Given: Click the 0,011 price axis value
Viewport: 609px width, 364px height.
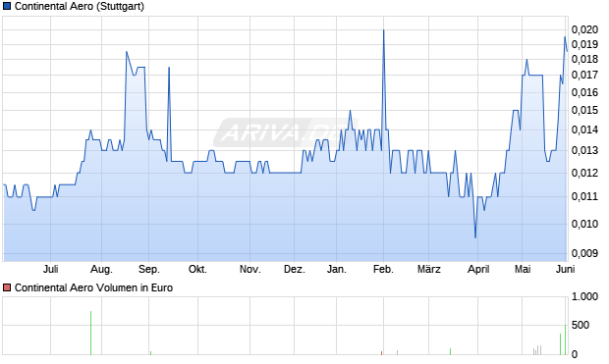Looking at the screenshot, I should pyautogui.click(x=584, y=196).
